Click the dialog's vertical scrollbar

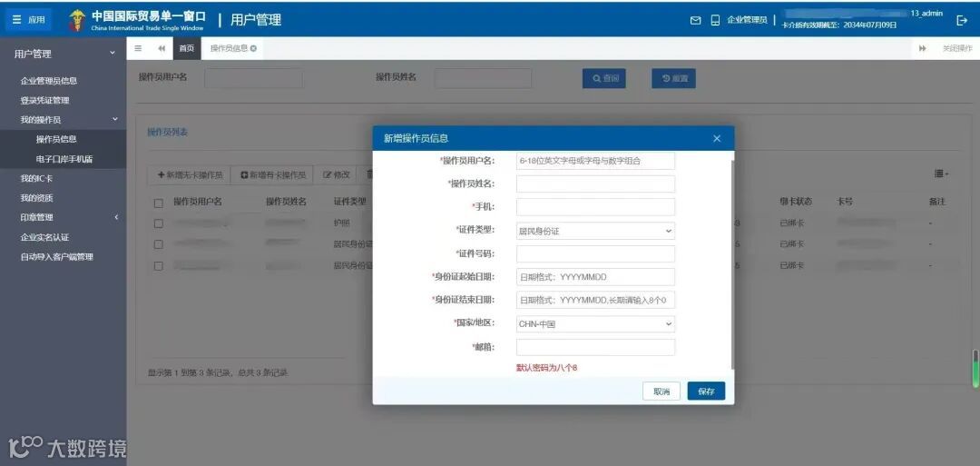click(732, 263)
